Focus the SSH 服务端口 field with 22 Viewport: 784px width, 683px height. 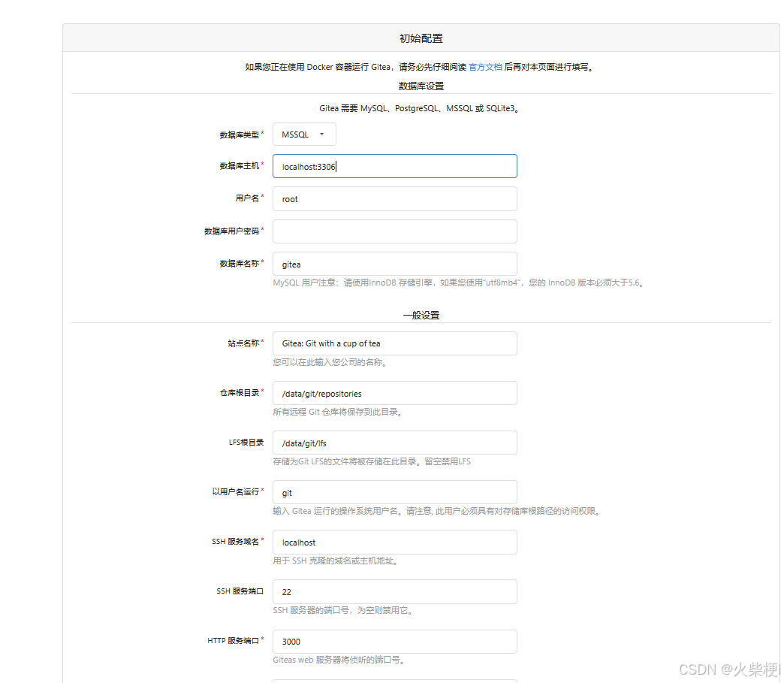[x=394, y=592]
